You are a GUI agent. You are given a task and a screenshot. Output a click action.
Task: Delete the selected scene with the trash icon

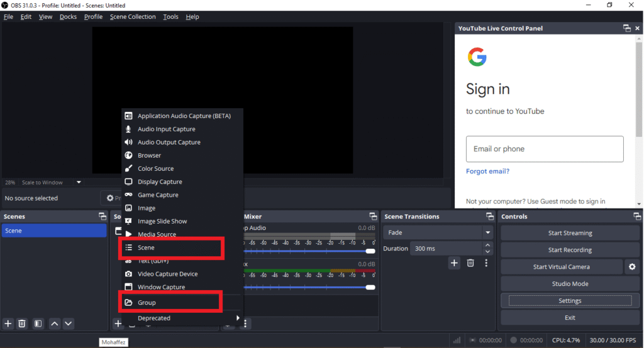(x=22, y=324)
